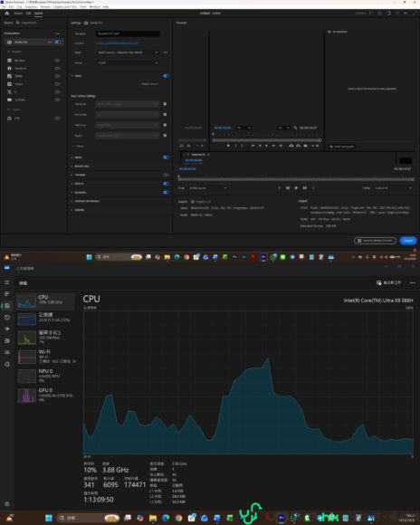This screenshot has height=525, width=420.
Task: Click Send to Media Encoder button
Action: (375, 241)
